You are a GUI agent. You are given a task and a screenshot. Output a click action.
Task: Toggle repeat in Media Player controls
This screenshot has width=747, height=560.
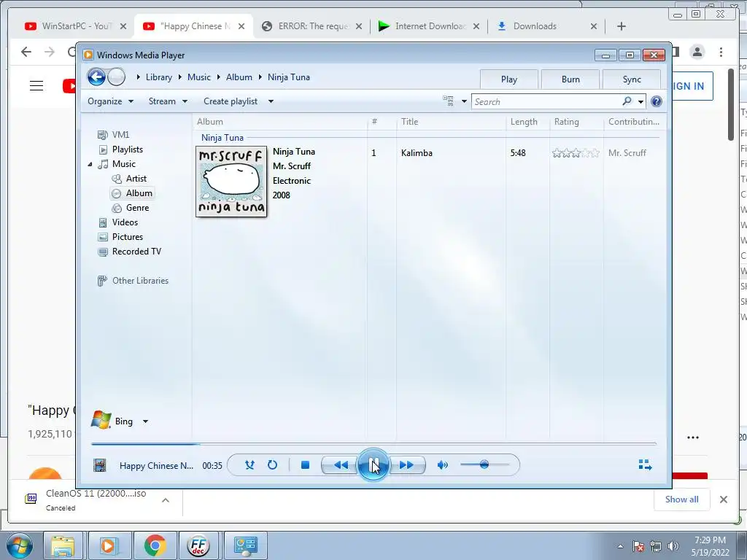coord(272,464)
